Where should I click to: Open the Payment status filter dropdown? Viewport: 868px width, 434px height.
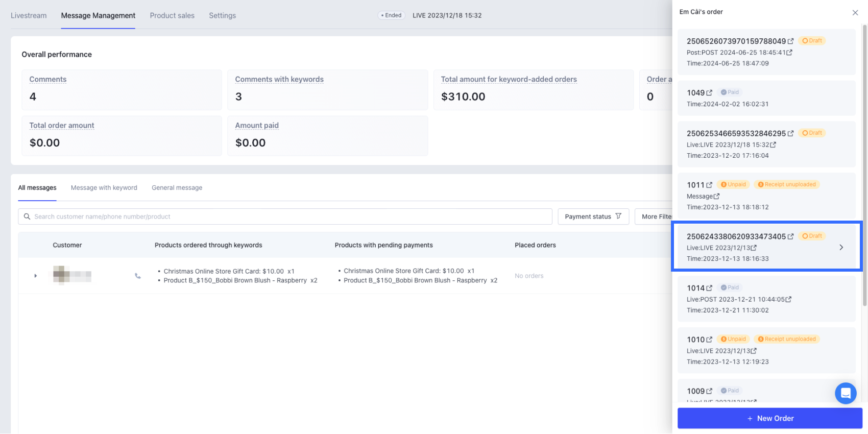click(593, 216)
